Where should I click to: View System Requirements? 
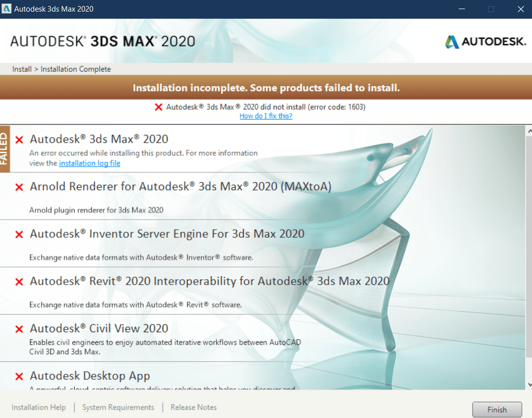pos(118,407)
